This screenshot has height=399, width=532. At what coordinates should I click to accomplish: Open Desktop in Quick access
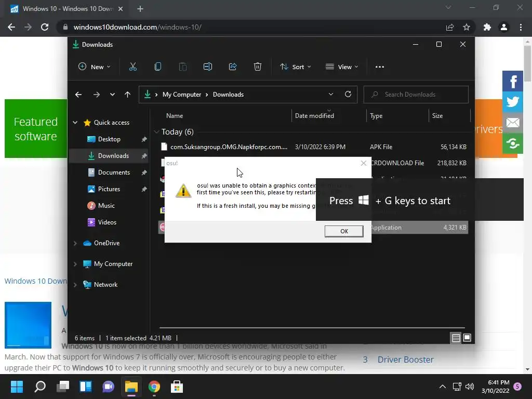[109, 139]
